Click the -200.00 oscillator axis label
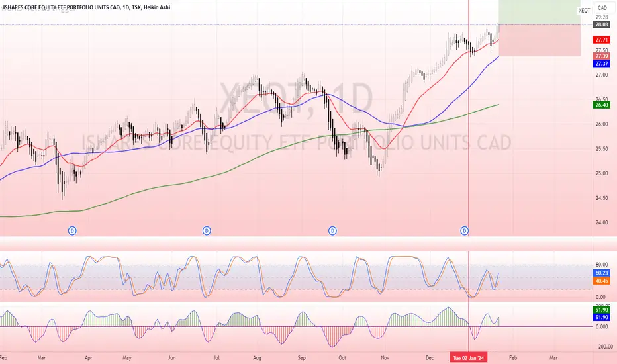Image resolution: width=617 pixels, height=364 pixels. (x=603, y=347)
